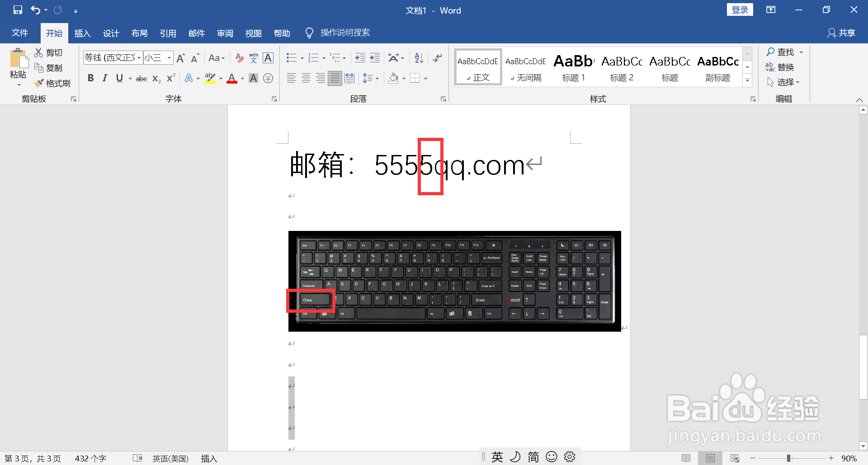Click the distributed alignment icon
Image resolution: width=868 pixels, height=465 pixels.
(x=349, y=78)
